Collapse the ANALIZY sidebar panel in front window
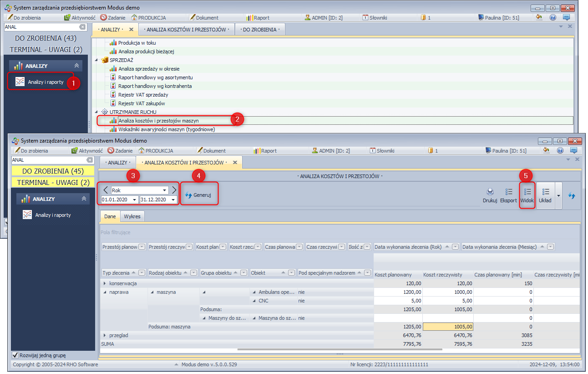 (x=83, y=199)
